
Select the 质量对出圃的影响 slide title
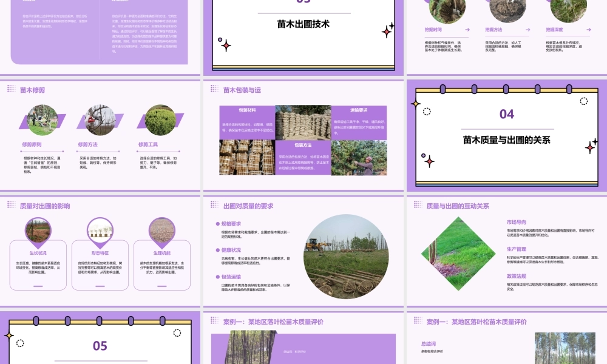point(45,206)
